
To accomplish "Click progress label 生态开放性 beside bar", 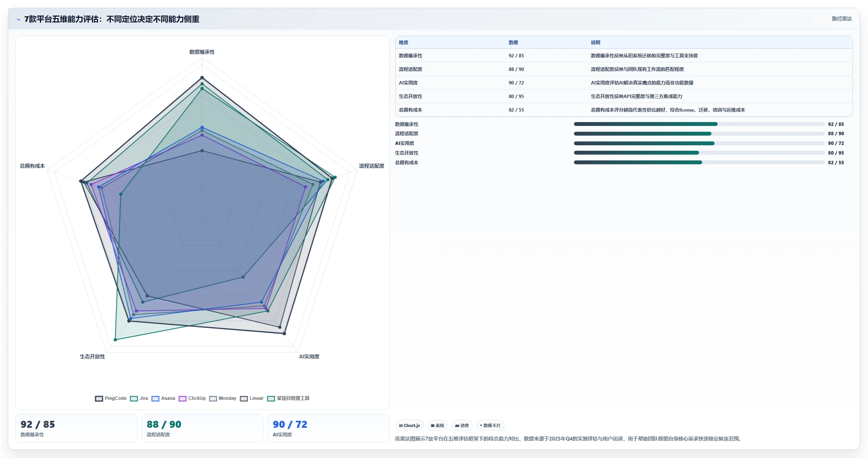I will tap(406, 153).
